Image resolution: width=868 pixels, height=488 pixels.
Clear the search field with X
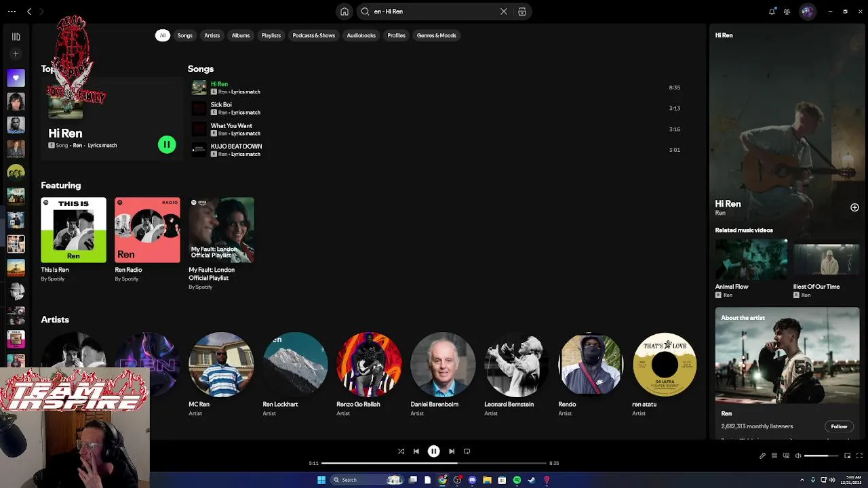[504, 12]
